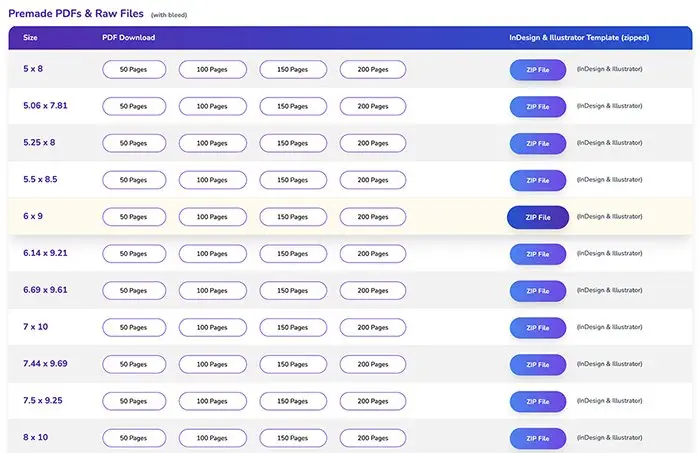700x453 pixels.
Task: Get the ZIP File for 7 x 10
Action: point(538,328)
